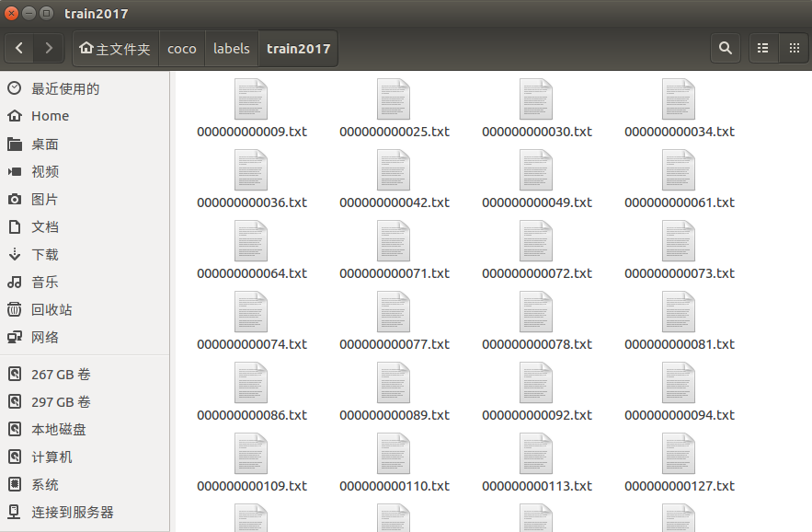Go back using the back arrow
The image size is (812, 532).
[x=19, y=48]
